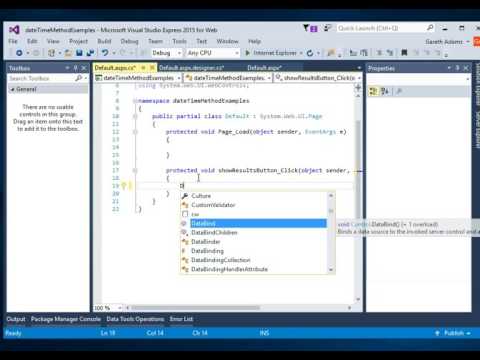Click the navigate backward toolbar button

pyautogui.click(x=19, y=53)
